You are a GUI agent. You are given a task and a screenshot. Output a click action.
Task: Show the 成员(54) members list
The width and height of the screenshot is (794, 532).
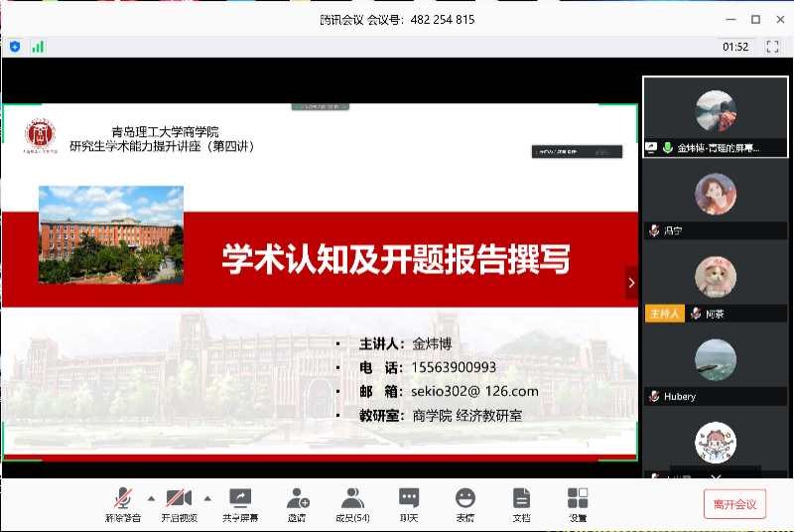click(352, 503)
